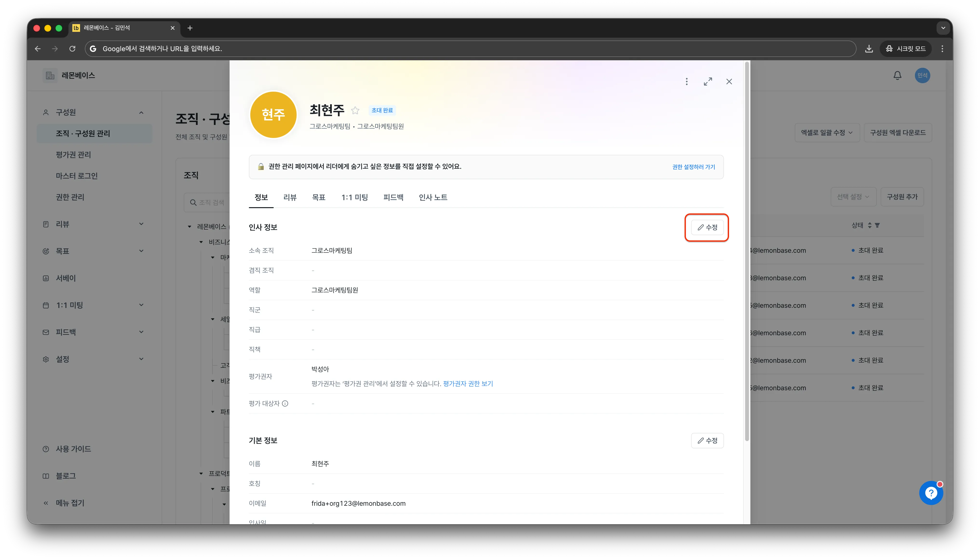Click 수정 for the 인사 정보 section

pyautogui.click(x=707, y=227)
